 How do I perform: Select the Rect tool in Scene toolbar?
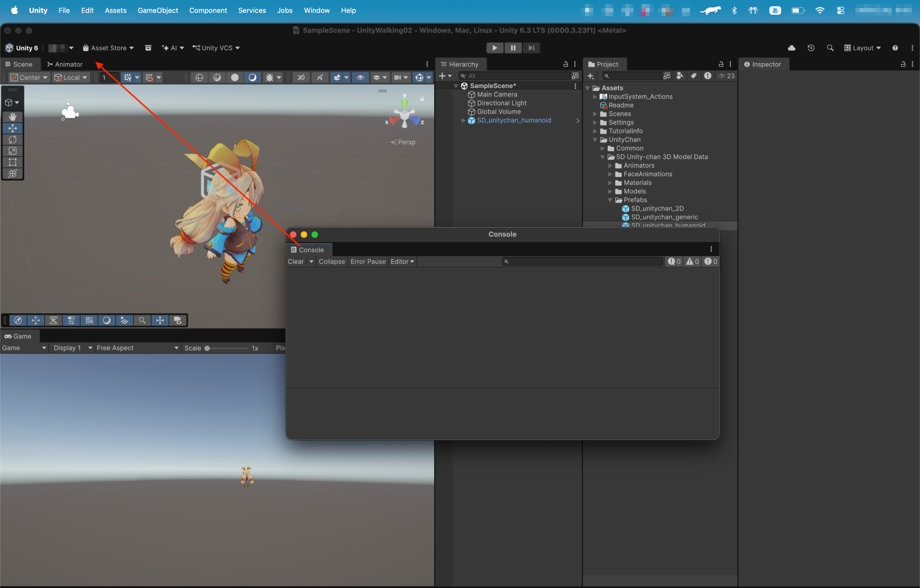tap(13, 162)
